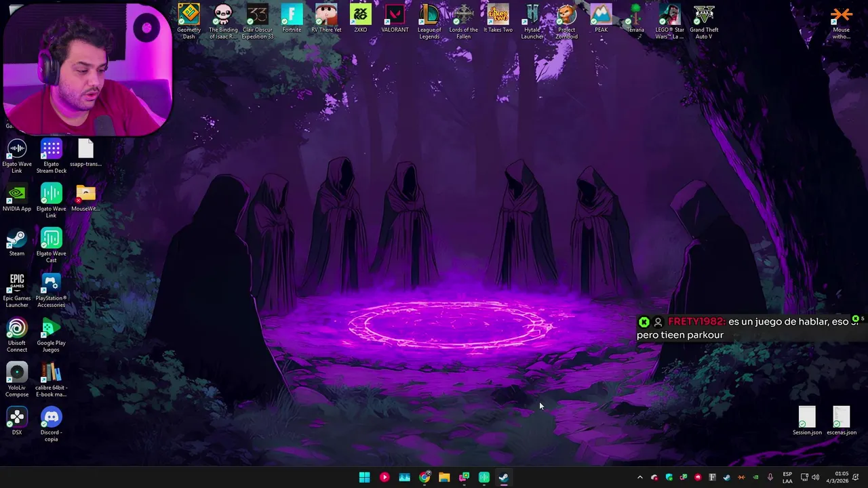Viewport: 868px width, 488px height.
Task: Open the Epic Games Launcher shortcut
Action: 17,290
